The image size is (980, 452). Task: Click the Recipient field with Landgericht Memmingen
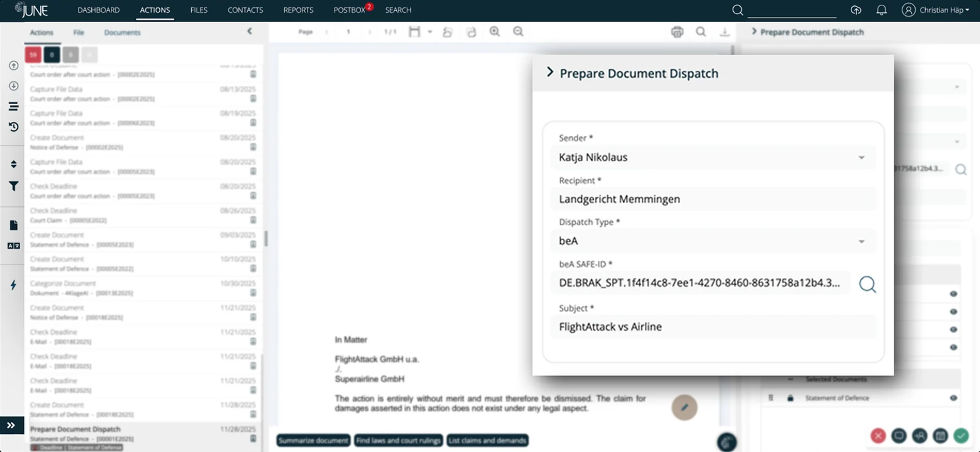(713, 199)
